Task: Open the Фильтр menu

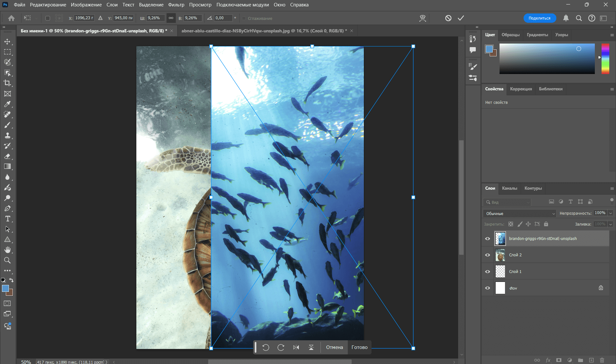Action: [176, 5]
